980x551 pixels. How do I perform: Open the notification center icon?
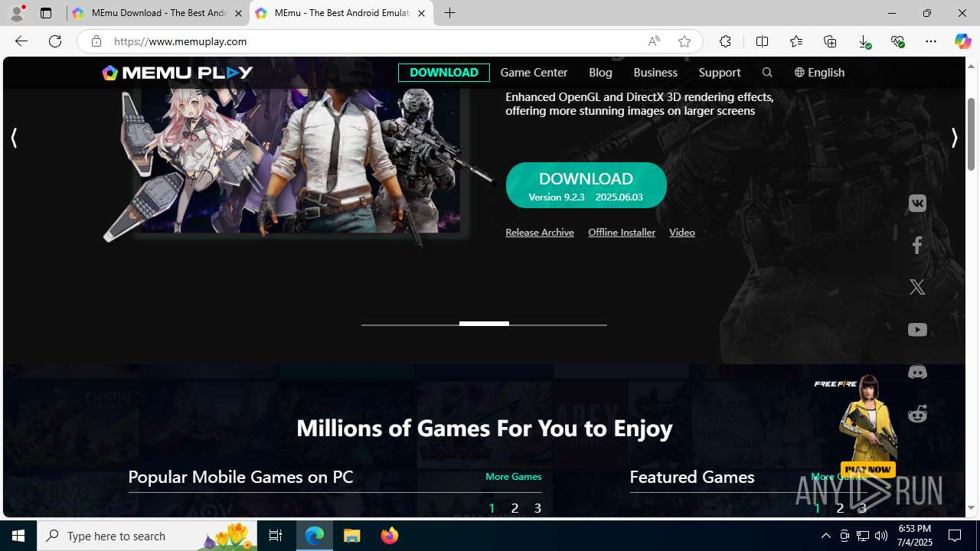point(955,536)
